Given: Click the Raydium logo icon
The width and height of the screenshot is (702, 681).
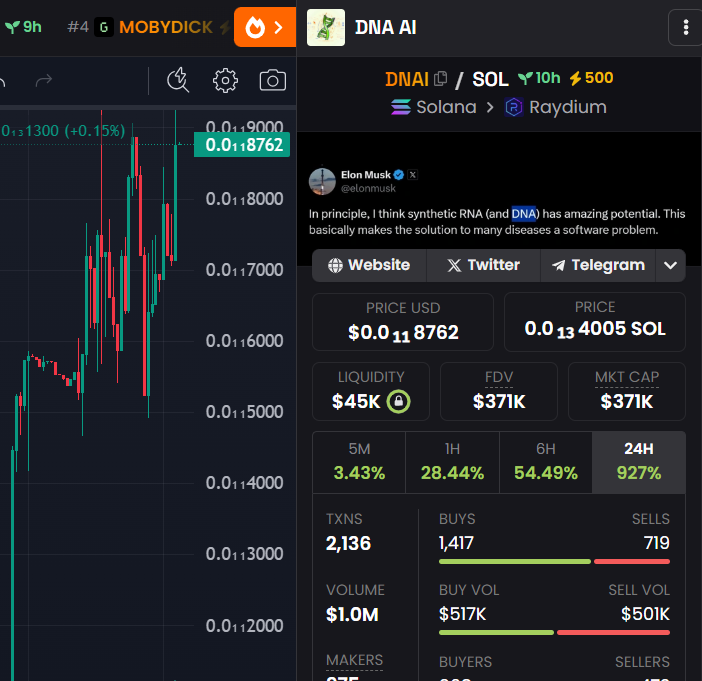Looking at the screenshot, I should tap(514, 107).
